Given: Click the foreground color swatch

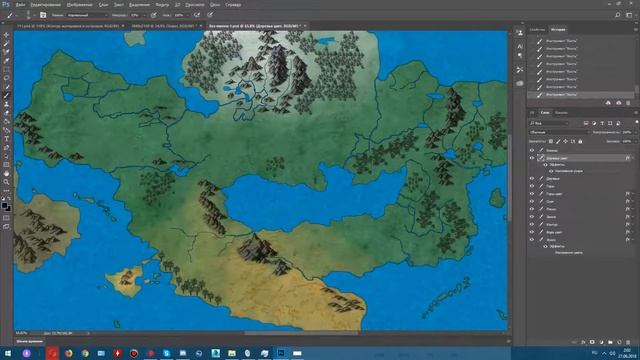Looking at the screenshot, I should (4, 206).
